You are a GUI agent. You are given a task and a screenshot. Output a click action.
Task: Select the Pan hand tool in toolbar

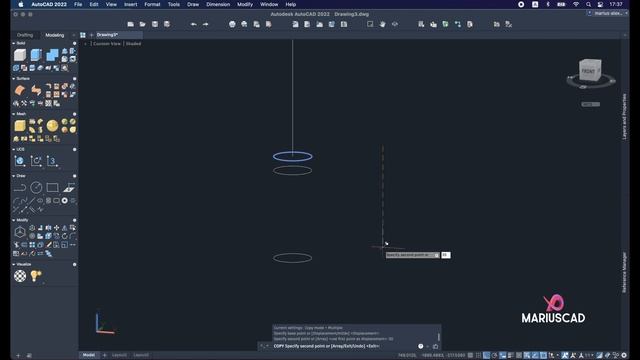pyautogui.click(x=382, y=24)
